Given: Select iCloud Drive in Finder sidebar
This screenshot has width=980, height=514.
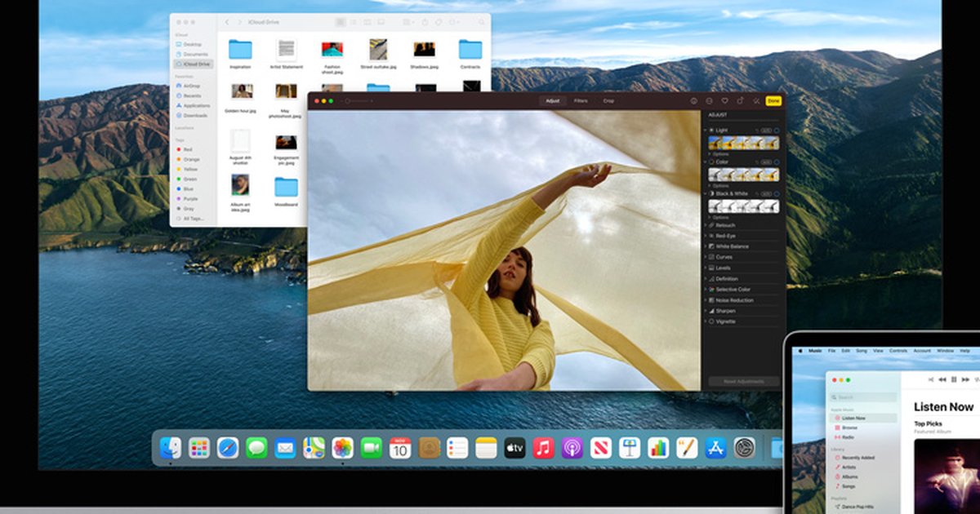Looking at the screenshot, I should (193, 64).
